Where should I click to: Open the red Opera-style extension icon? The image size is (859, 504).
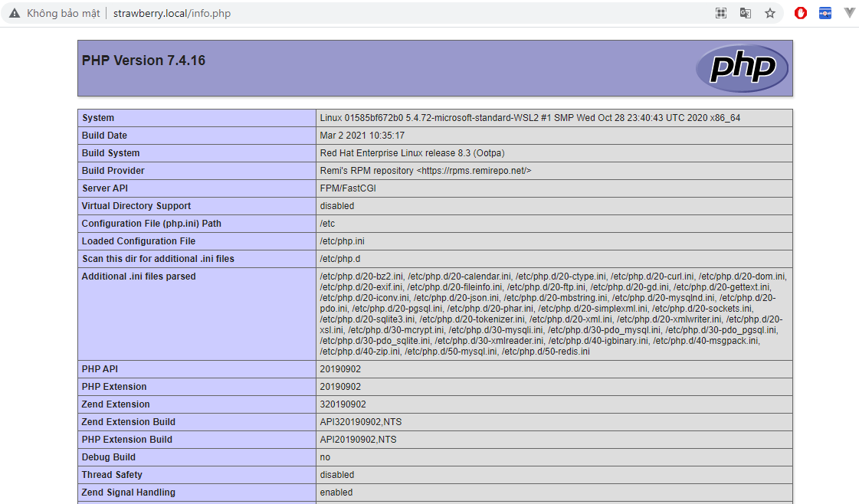pos(801,13)
